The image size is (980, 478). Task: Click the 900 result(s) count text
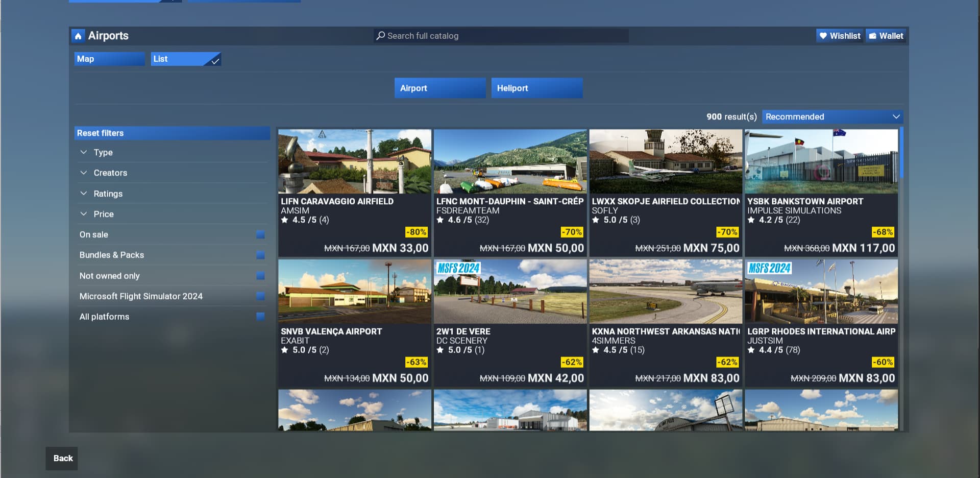(731, 117)
